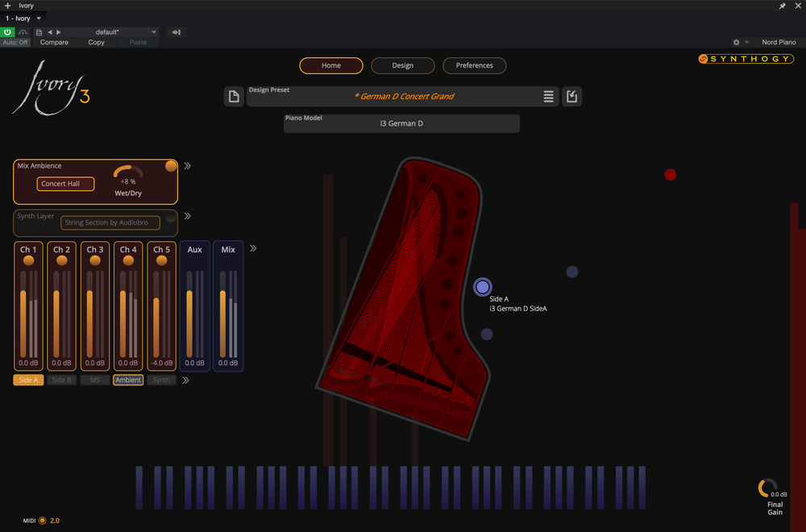Switch to the Design tab

402,65
